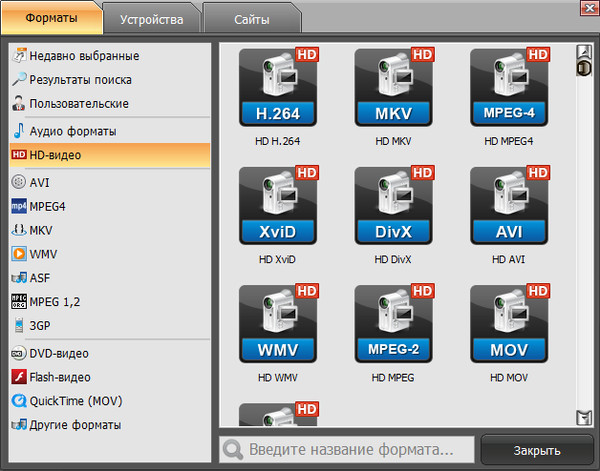Open Недавно выбранные category
600x471 pixels.
coord(84,56)
